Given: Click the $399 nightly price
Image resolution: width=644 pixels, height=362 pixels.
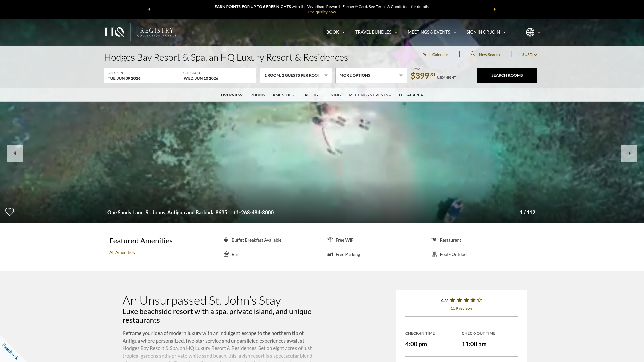Looking at the screenshot, I should pos(423,75).
